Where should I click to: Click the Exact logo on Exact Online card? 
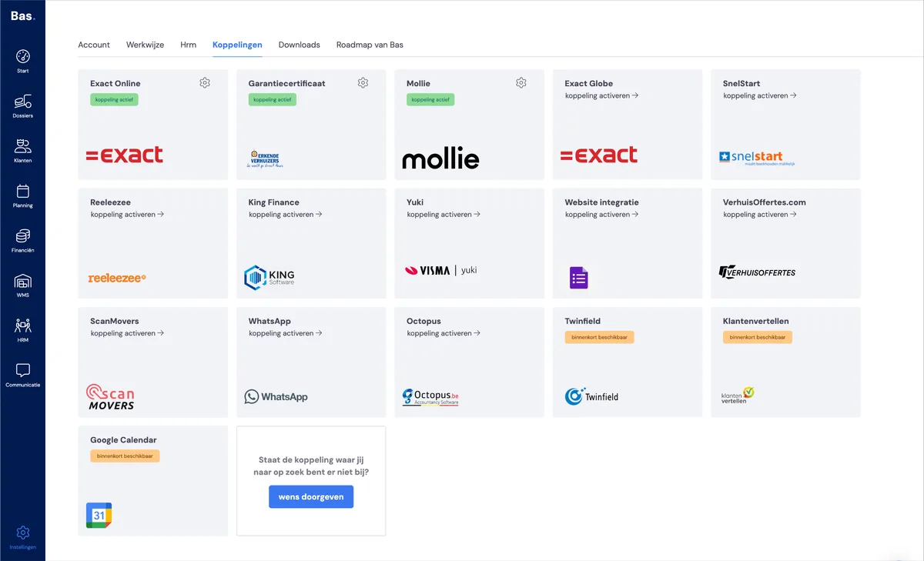tap(125, 155)
